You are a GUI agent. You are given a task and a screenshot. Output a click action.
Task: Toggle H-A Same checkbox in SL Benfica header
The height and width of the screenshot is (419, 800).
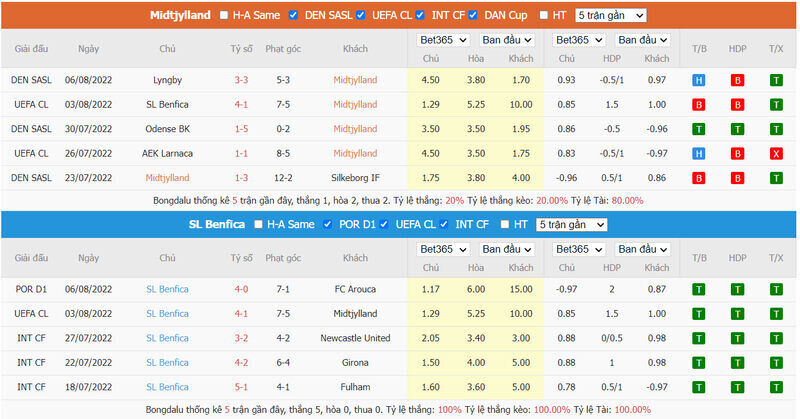point(258,225)
